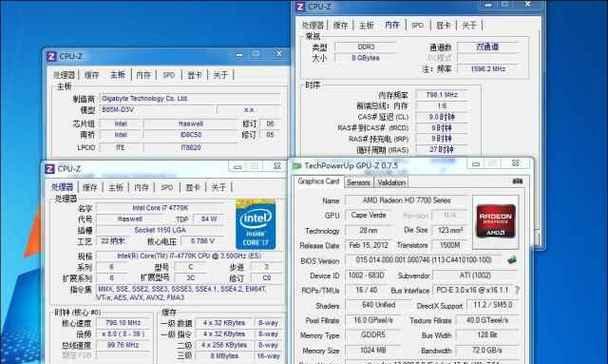The image size is (608, 364).
Task: Click the Intel Core i7 logo badge
Action: [x=256, y=224]
